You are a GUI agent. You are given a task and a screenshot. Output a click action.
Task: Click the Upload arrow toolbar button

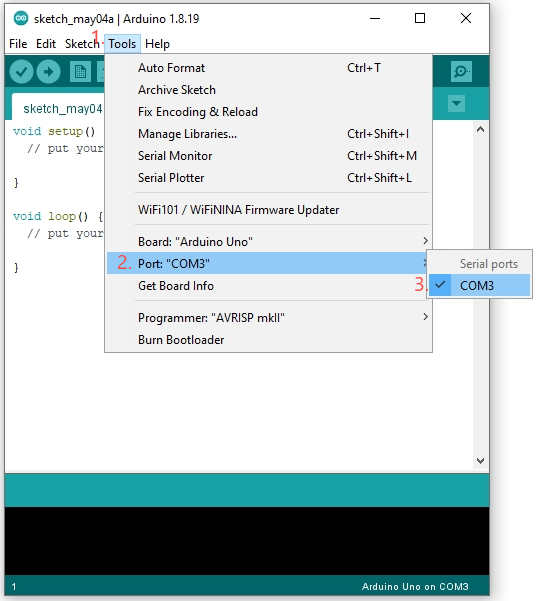(x=48, y=72)
